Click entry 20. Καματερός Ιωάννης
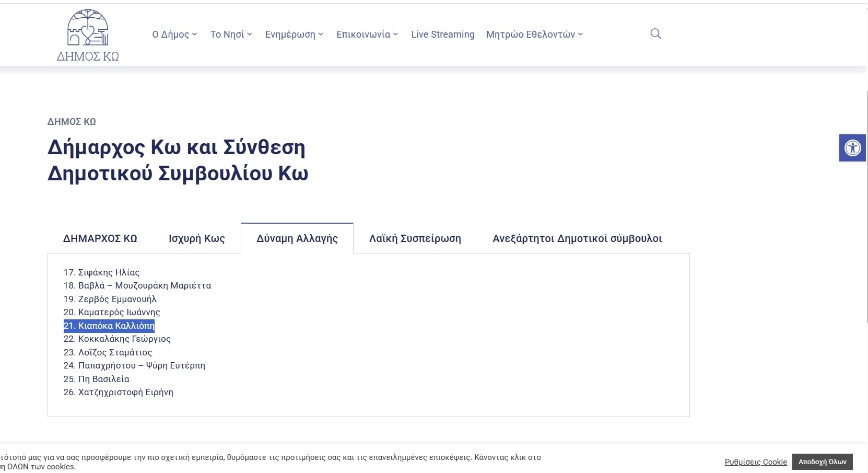 112,312
